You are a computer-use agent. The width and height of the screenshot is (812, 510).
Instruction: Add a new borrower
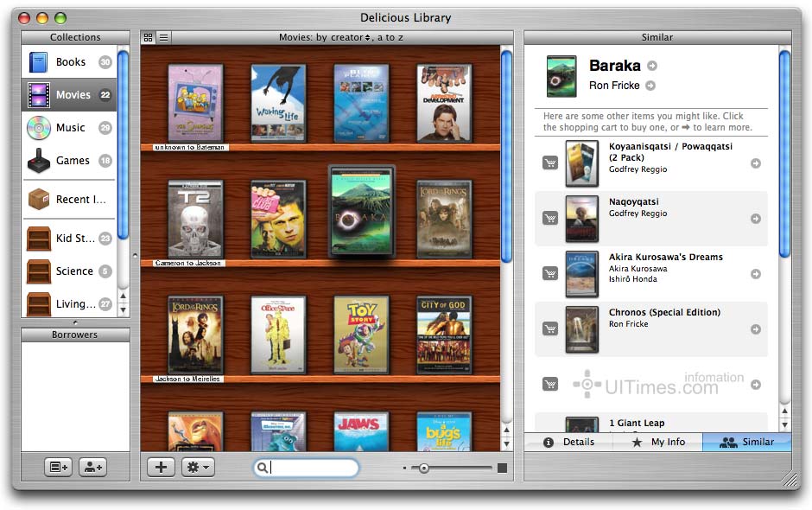pos(92,467)
